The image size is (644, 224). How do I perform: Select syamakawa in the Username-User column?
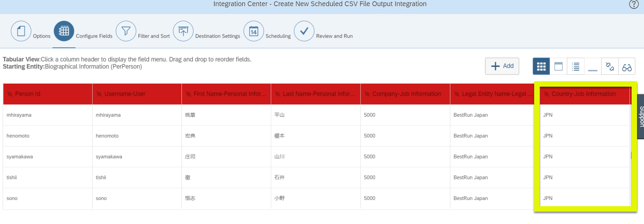tap(109, 157)
